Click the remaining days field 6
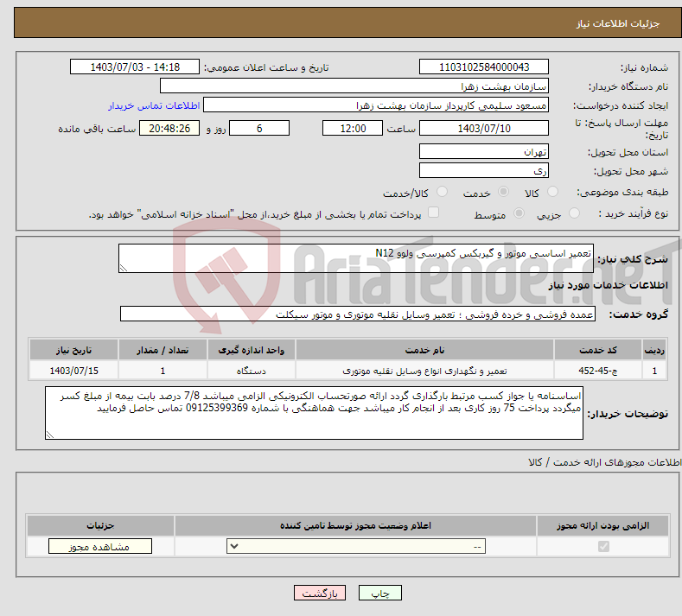This screenshot has width=682, height=616. click(259, 128)
